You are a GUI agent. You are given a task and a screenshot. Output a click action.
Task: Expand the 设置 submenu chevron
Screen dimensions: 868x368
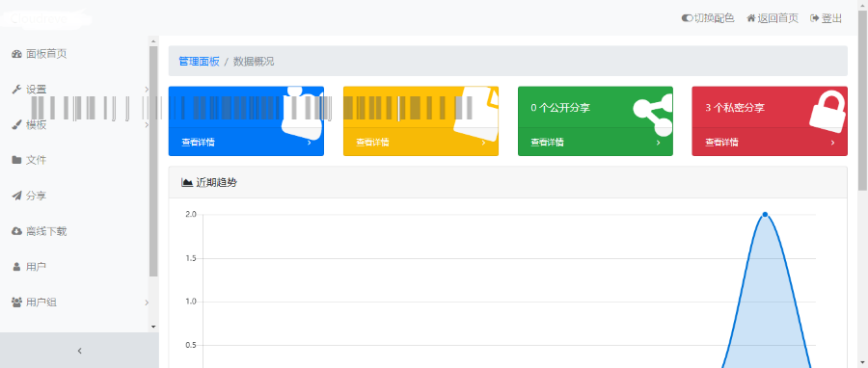tap(147, 90)
